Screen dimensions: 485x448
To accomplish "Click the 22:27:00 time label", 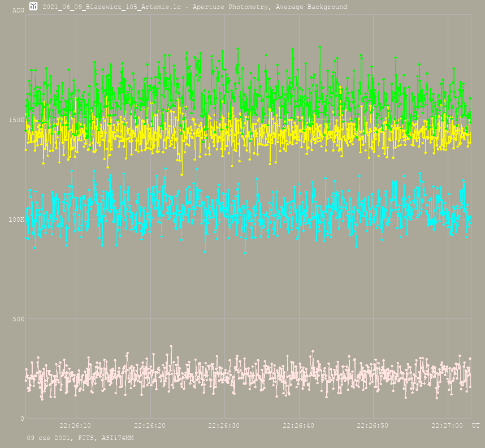I will (447, 425).
